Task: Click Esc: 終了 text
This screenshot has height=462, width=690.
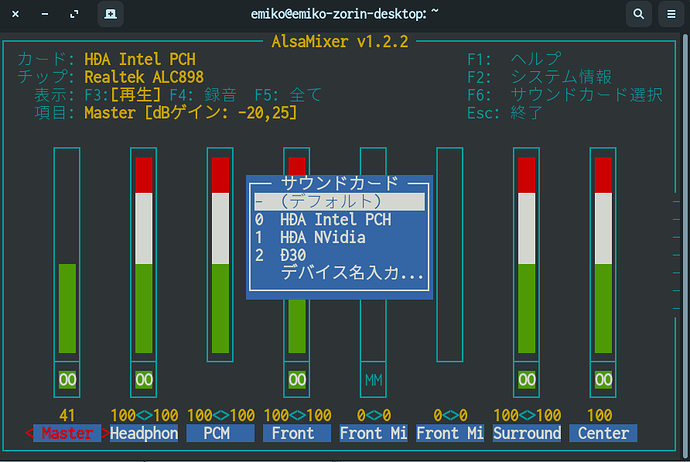Action: click(x=505, y=113)
